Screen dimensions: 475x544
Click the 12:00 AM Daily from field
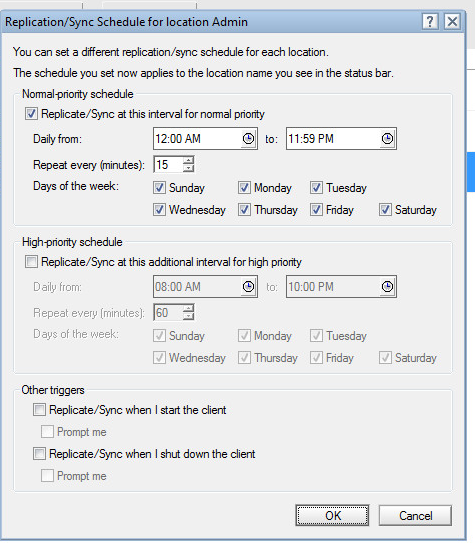(x=205, y=139)
